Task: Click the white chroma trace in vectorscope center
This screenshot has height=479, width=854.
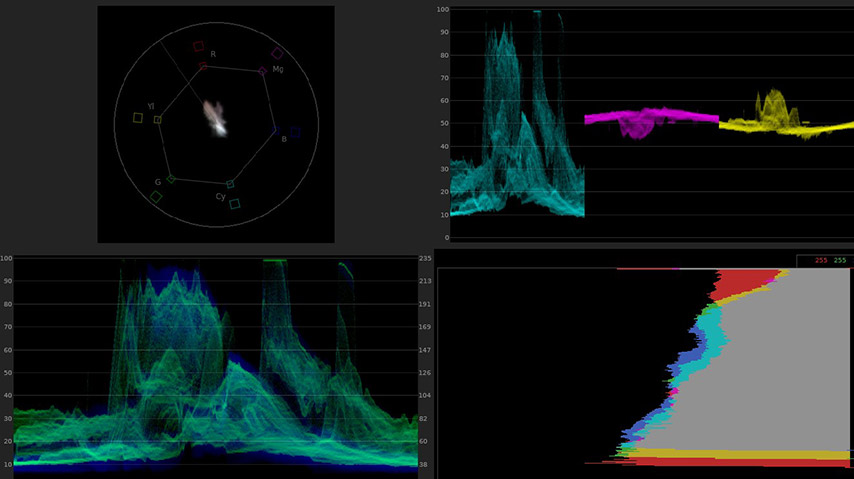Action: [x=216, y=118]
